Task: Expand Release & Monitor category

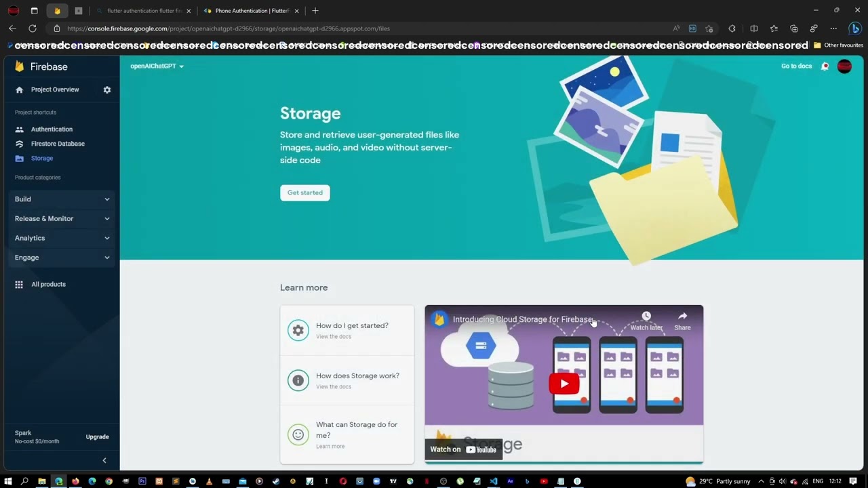Action: pos(62,219)
